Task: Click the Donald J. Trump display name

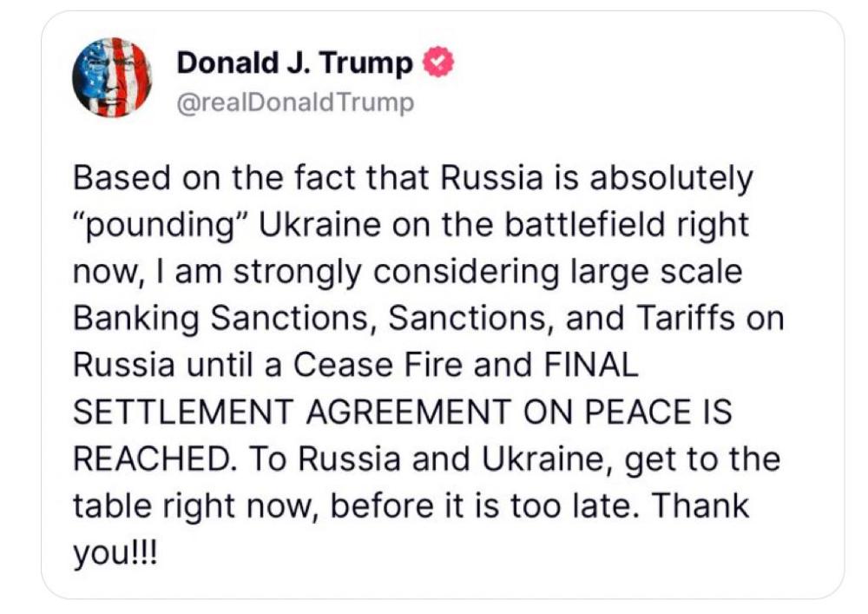Action: [294, 63]
